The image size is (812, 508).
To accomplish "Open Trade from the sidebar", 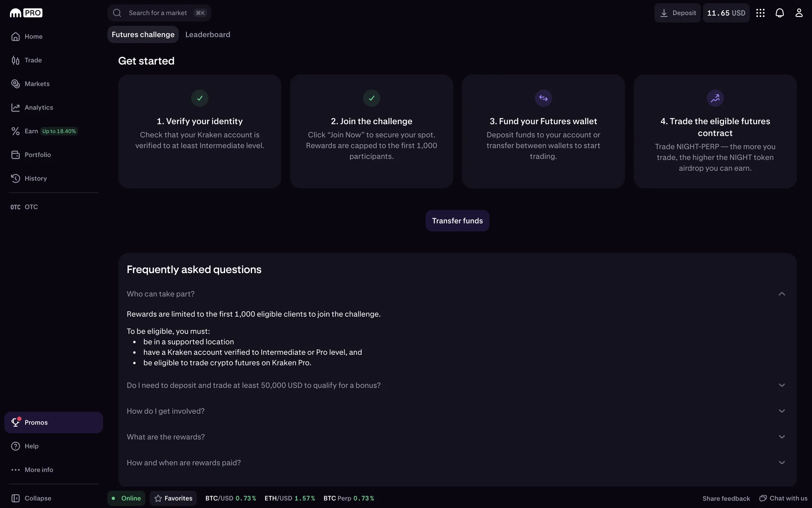I will 33,60.
